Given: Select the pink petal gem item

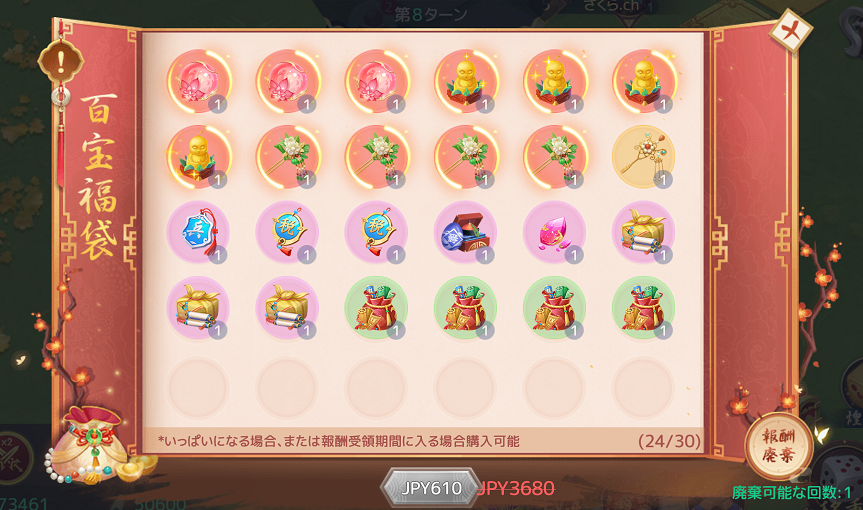Looking at the screenshot, I should point(554,233).
